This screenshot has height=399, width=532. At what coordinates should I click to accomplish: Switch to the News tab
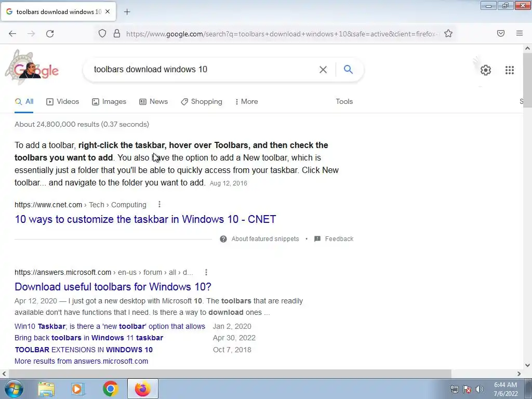[x=153, y=101]
